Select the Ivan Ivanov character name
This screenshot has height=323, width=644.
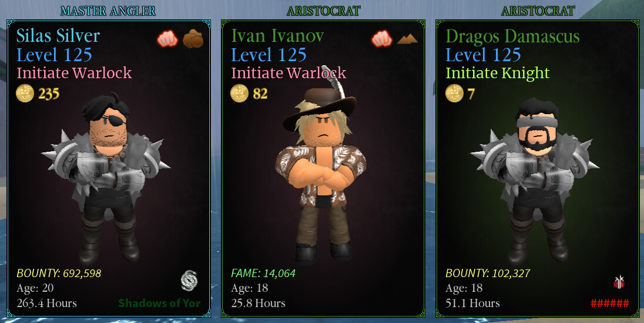277,36
